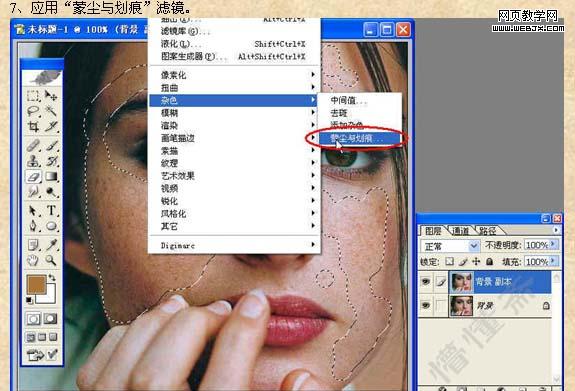Expand the Digimarc submenu
This screenshot has height=391, width=575.
click(234, 245)
